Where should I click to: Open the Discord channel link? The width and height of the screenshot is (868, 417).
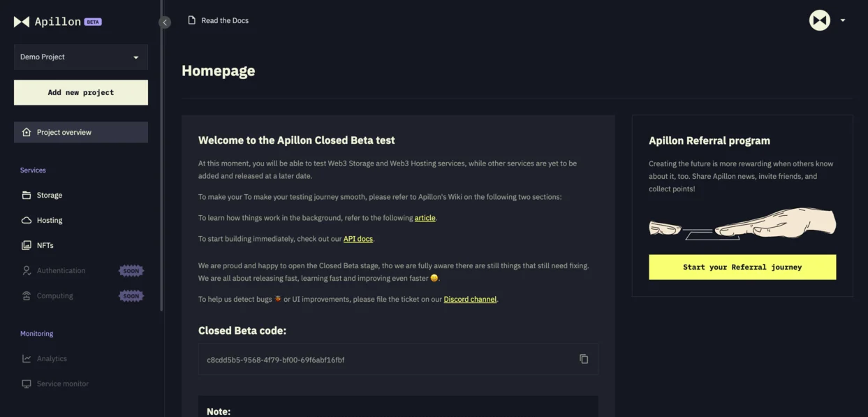(x=470, y=299)
